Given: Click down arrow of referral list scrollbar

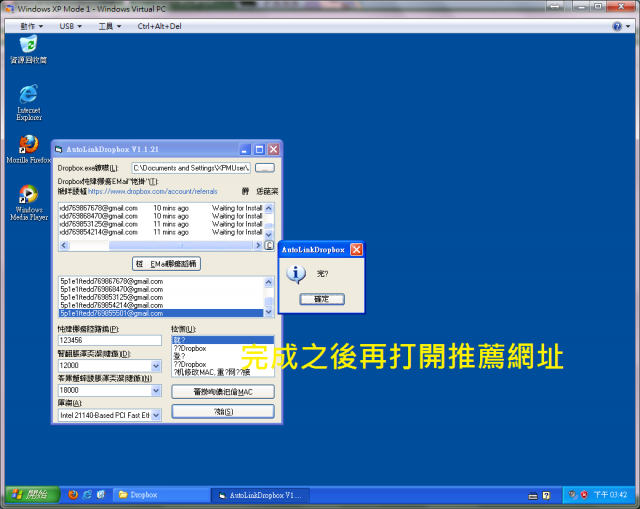Looking at the screenshot, I should [269, 235].
